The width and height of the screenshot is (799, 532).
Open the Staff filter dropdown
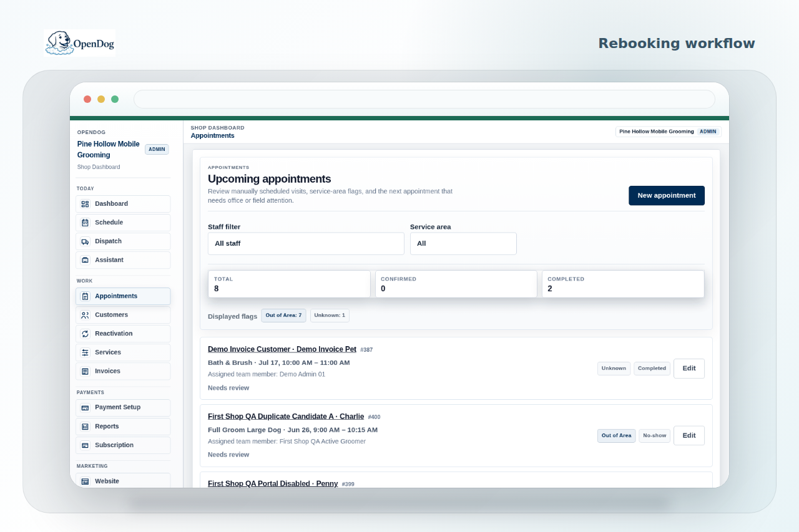click(x=306, y=244)
